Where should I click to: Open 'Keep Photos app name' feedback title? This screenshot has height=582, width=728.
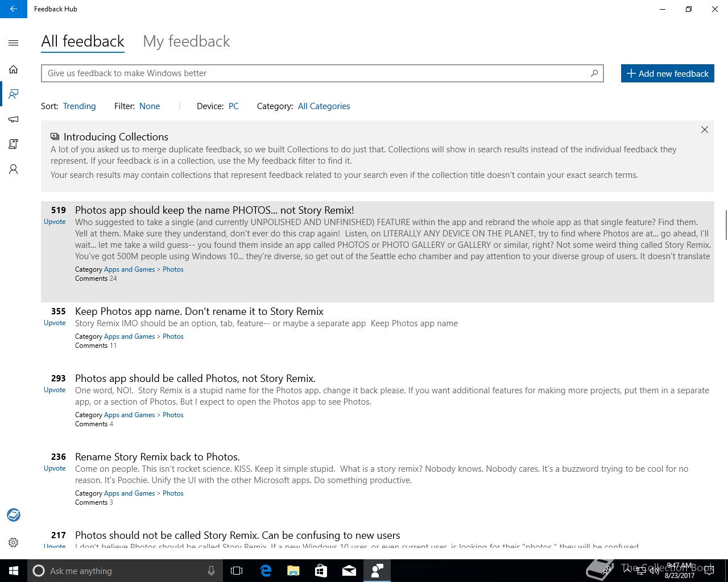pos(199,311)
